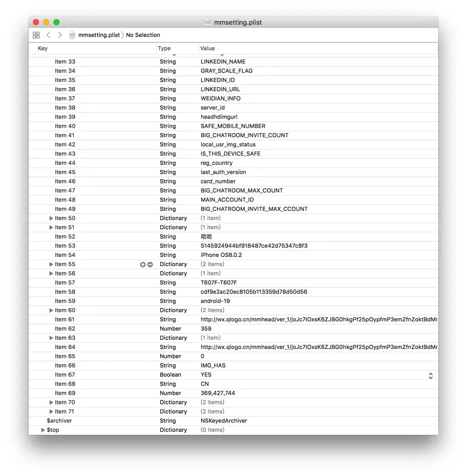The width and height of the screenshot is (467, 476).
Task: Go back with the left arrow
Action: tap(48, 35)
